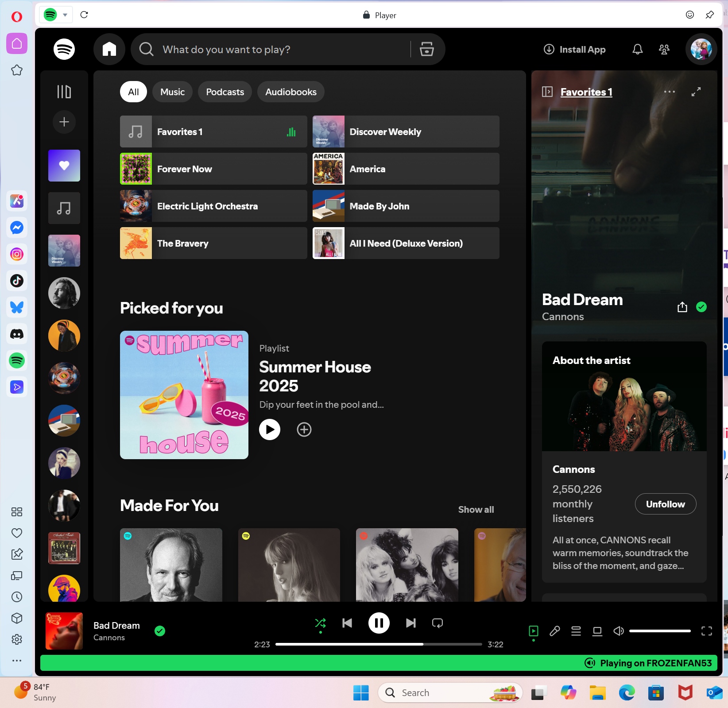This screenshot has width=728, height=708.
Task: Play Summer House 2025 playlist
Action: 270,429
